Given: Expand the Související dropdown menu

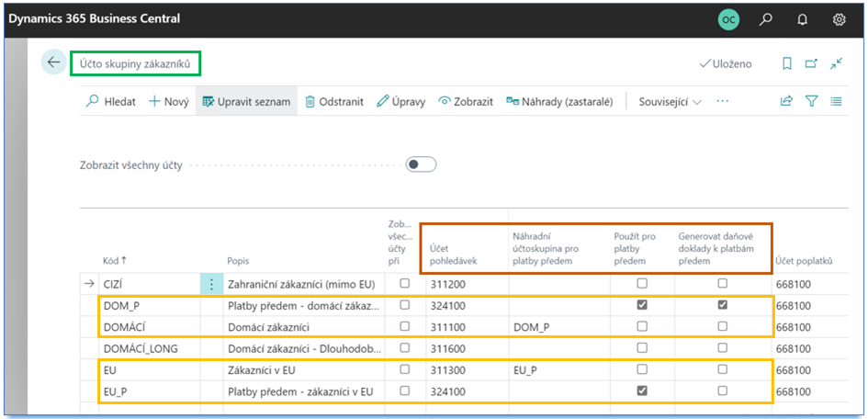Looking at the screenshot, I should pyautogui.click(x=671, y=102).
